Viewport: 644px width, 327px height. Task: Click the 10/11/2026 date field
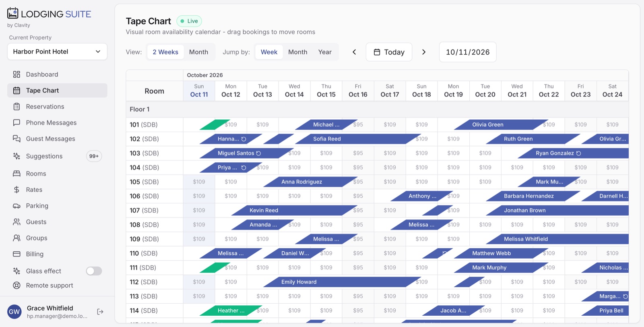pyautogui.click(x=468, y=52)
